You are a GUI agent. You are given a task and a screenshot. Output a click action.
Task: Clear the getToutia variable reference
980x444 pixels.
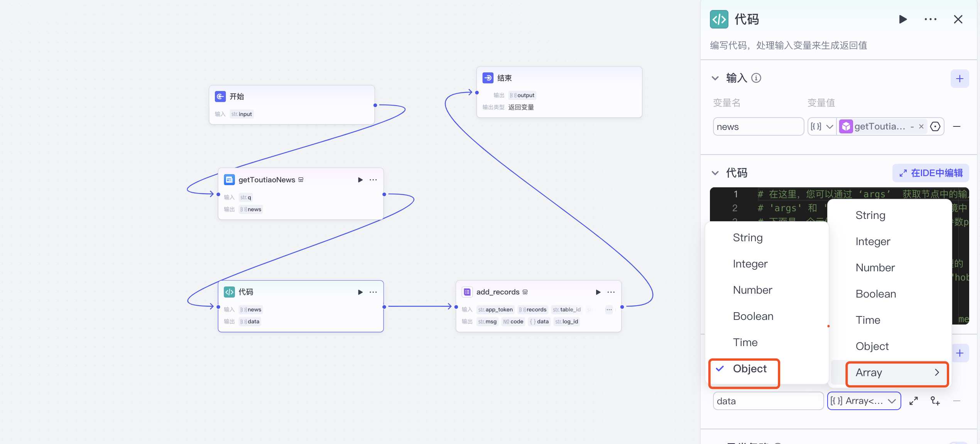[x=921, y=127]
